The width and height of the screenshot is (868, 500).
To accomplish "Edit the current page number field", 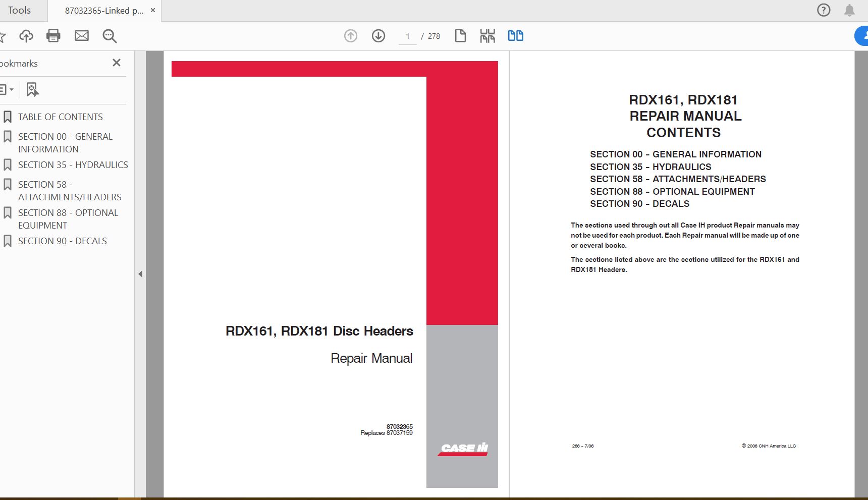I will [x=408, y=36].
